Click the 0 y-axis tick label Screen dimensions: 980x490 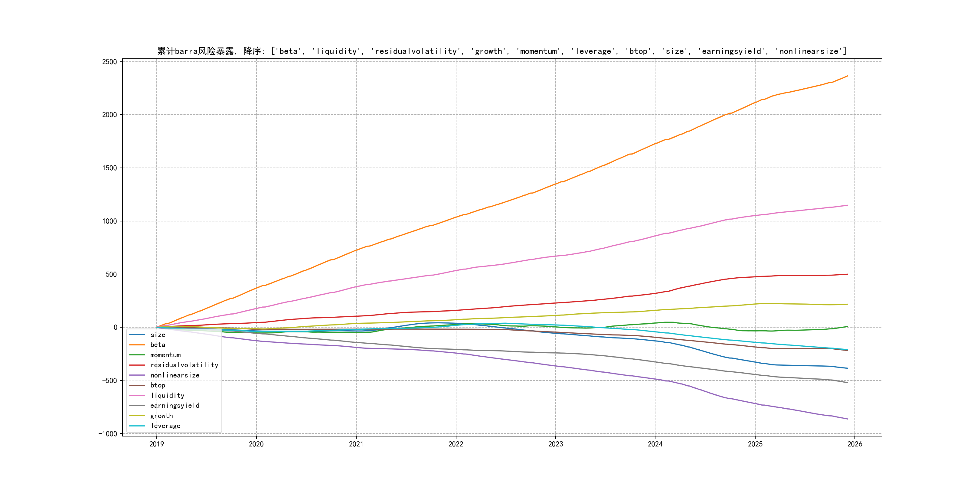(115, 327)
